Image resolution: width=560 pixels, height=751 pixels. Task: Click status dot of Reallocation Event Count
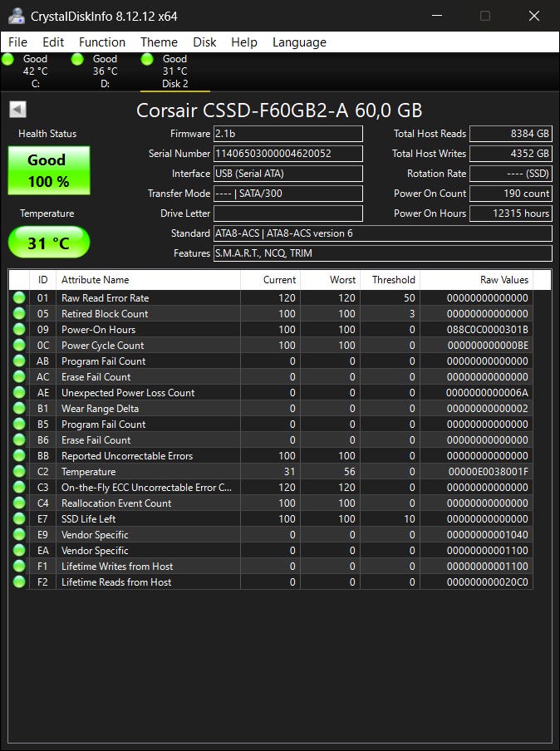tap(19, 503)
